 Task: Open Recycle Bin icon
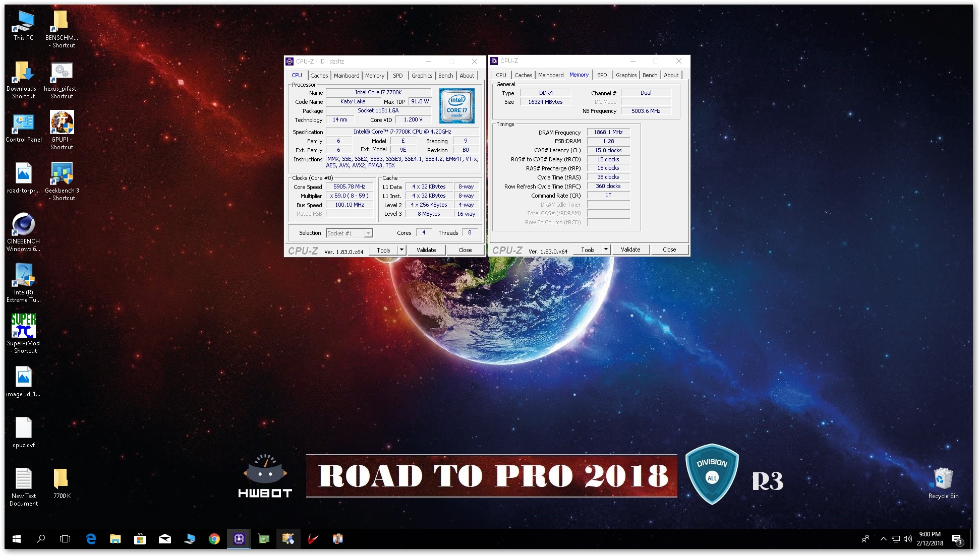pyautogui.click(x=943, y=483)
